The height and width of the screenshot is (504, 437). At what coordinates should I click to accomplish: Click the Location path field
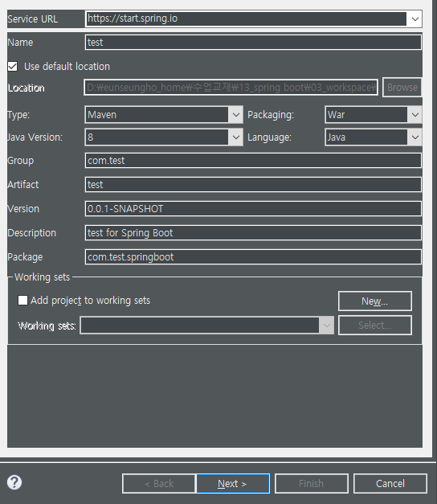231,88
